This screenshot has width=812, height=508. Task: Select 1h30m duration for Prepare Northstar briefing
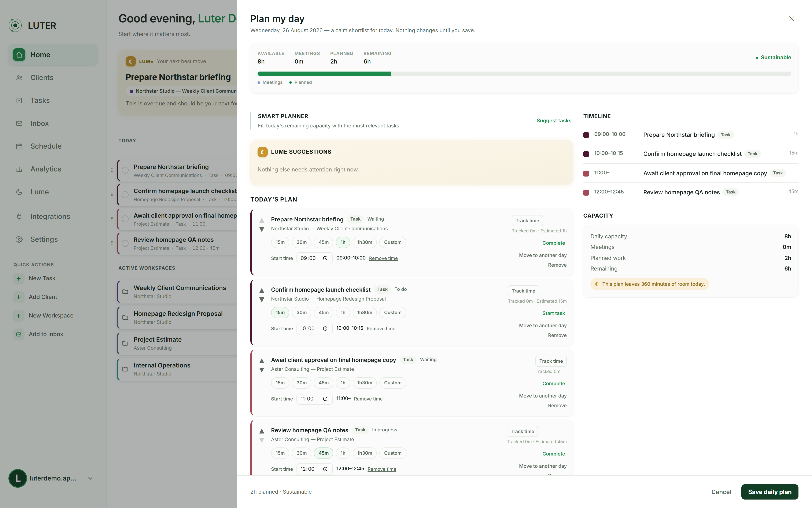coord(364,242)
